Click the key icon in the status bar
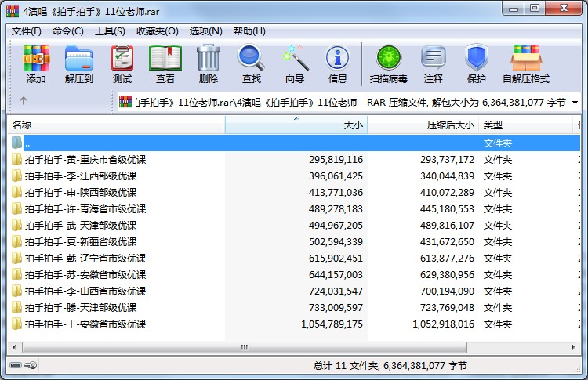This screenshot has width=588, height=380. 31,365
